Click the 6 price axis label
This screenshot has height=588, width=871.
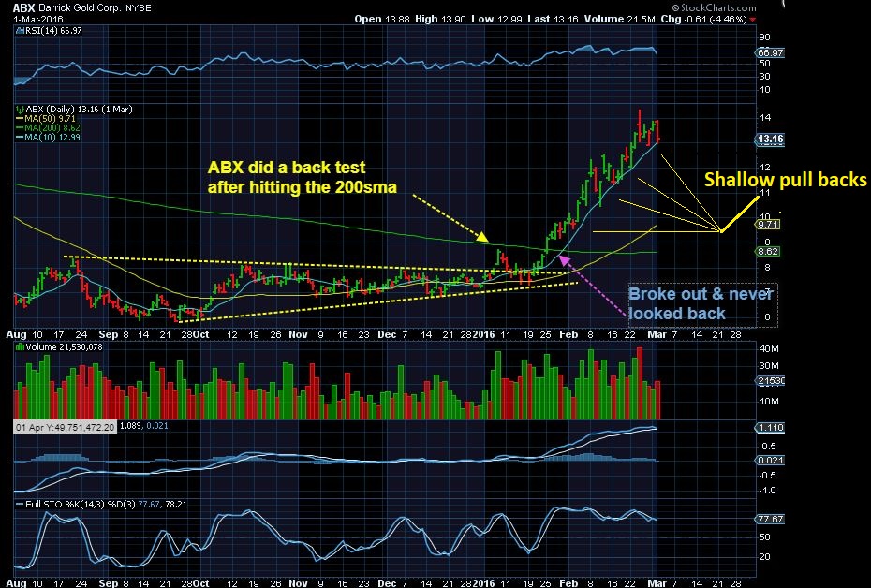click(x=767, y=317)
